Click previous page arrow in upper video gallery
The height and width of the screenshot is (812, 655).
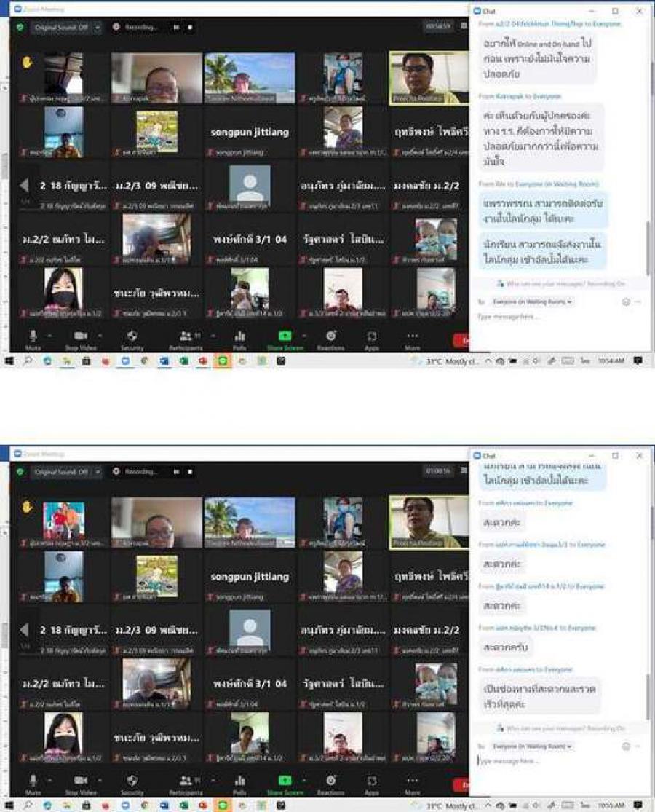pos(24,185)
